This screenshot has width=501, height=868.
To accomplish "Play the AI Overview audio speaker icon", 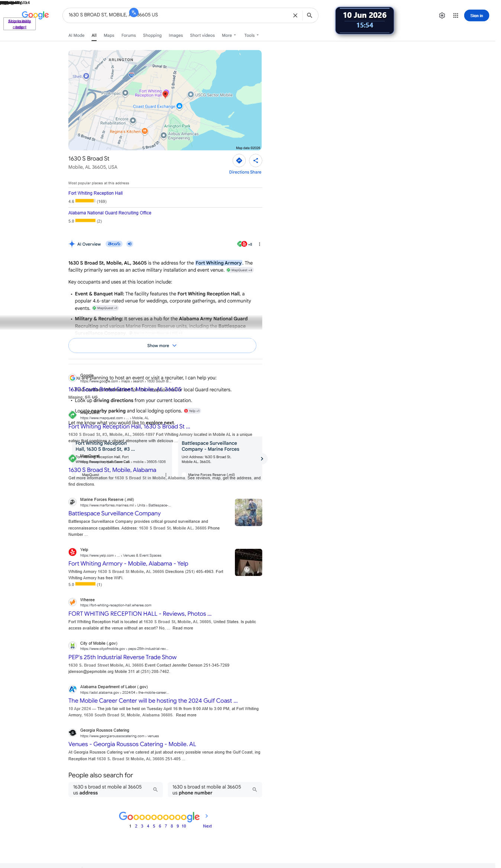I will pyautogui.click(x=130, y=244).
